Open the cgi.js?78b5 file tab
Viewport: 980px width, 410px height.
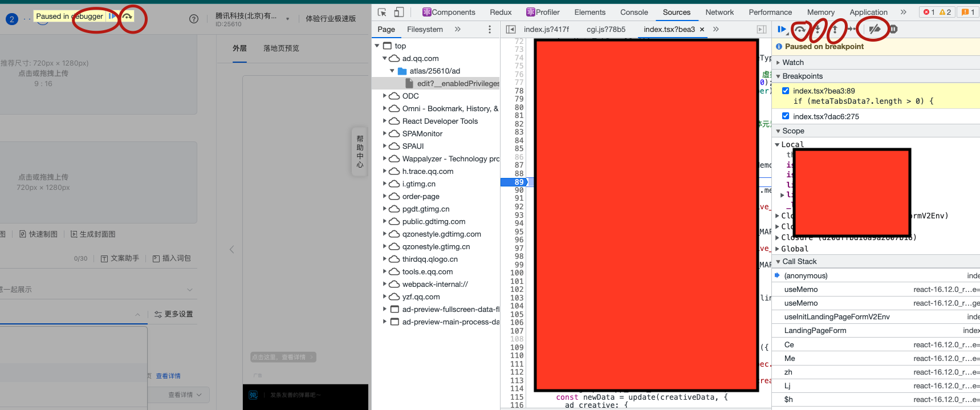click(605, 29)
